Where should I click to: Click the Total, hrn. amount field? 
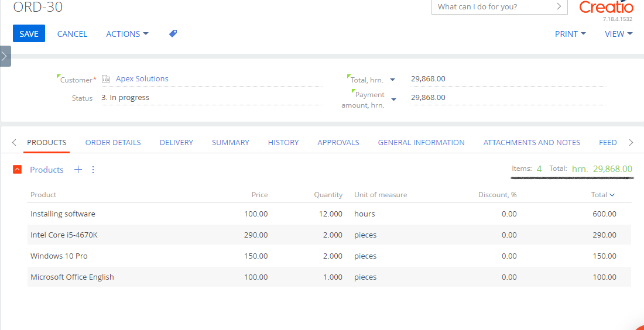pos(508,79)
